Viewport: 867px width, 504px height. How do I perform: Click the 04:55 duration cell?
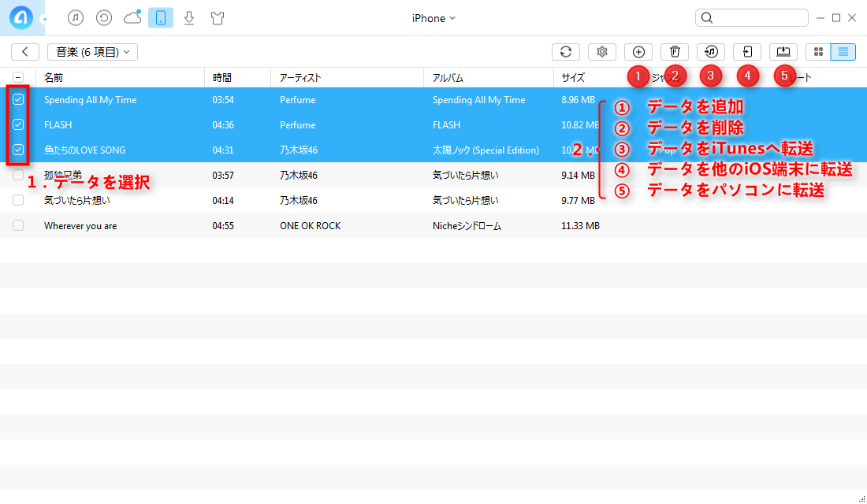[223, 226]
